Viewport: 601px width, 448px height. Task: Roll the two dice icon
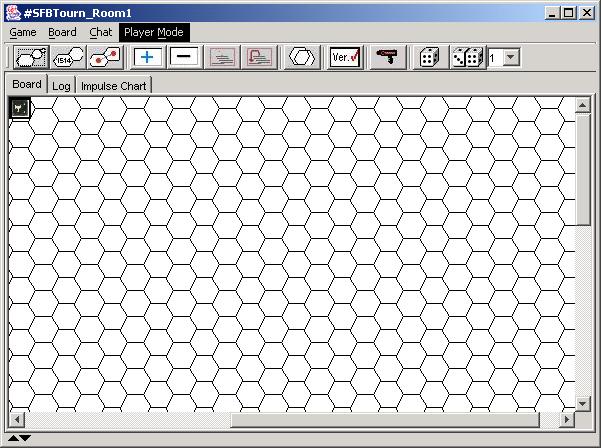pyautogui.click(x=466, y=58)
